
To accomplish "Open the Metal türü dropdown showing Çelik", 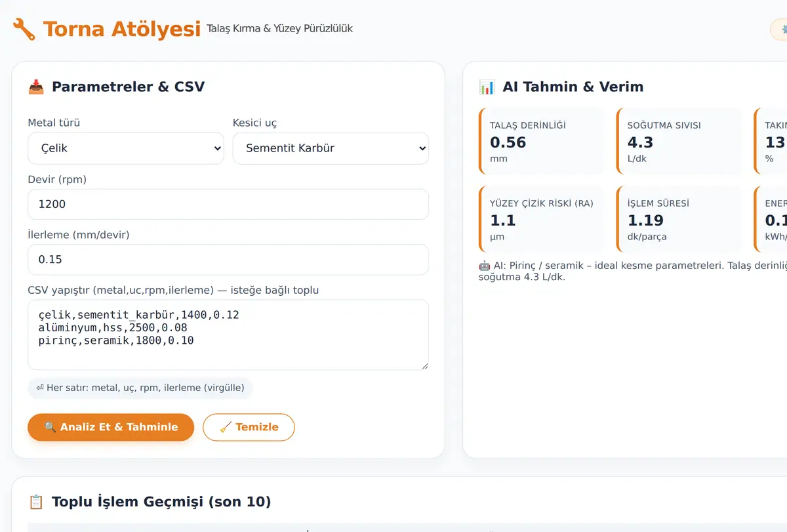I will tap(126, 148).
